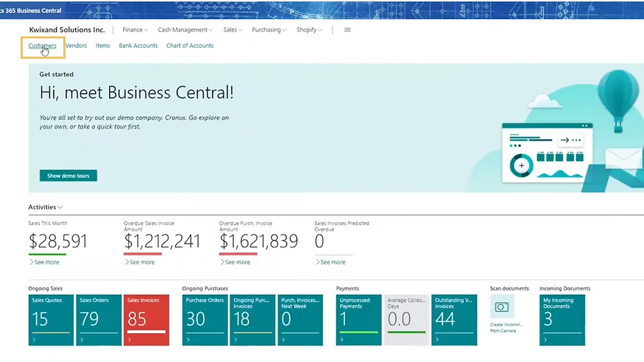Image resolution: width=644 pixels, height=362 pixels.
Task: Click the Ongoing Purchases group label
Action: pyautogui.click(x=205, y=288)
